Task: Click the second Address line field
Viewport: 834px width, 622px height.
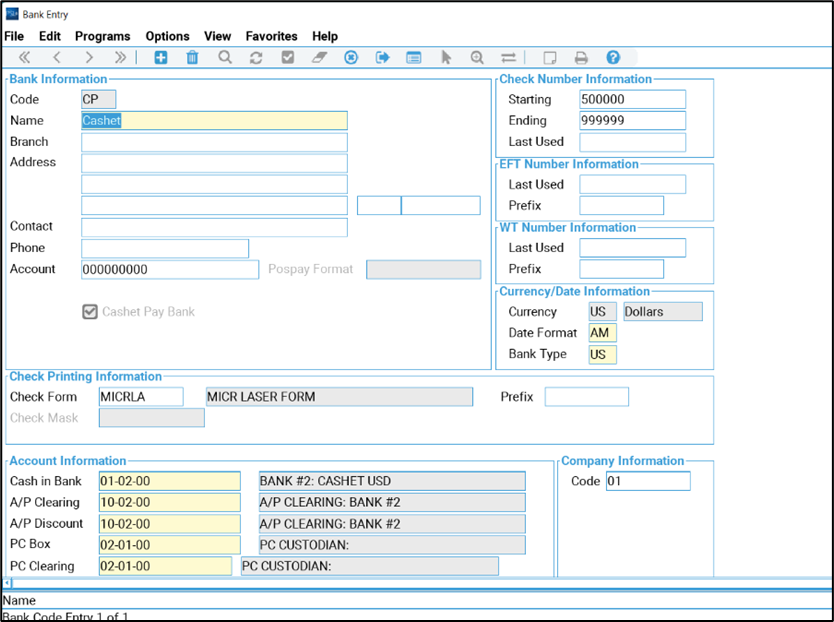Action: tap(214, 184)
